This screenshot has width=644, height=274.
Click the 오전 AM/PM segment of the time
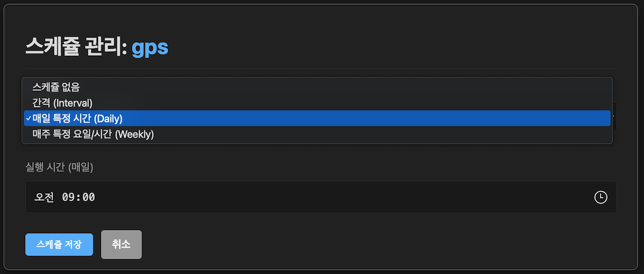click(x=44, y=197)
